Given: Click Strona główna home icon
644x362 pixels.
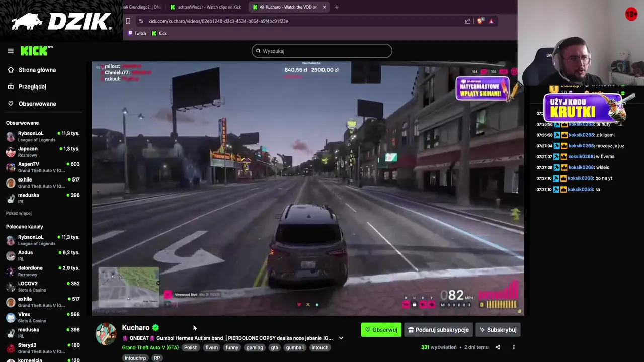Looking at the screenshot, I should (11, 70).
